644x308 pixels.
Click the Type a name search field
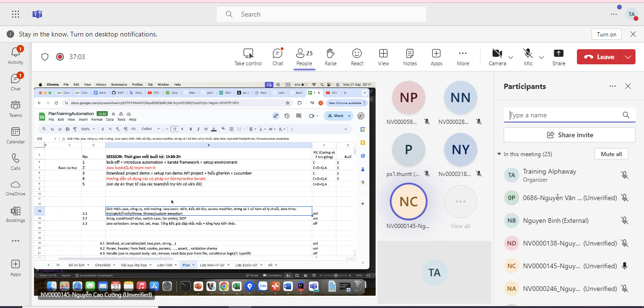565,115
